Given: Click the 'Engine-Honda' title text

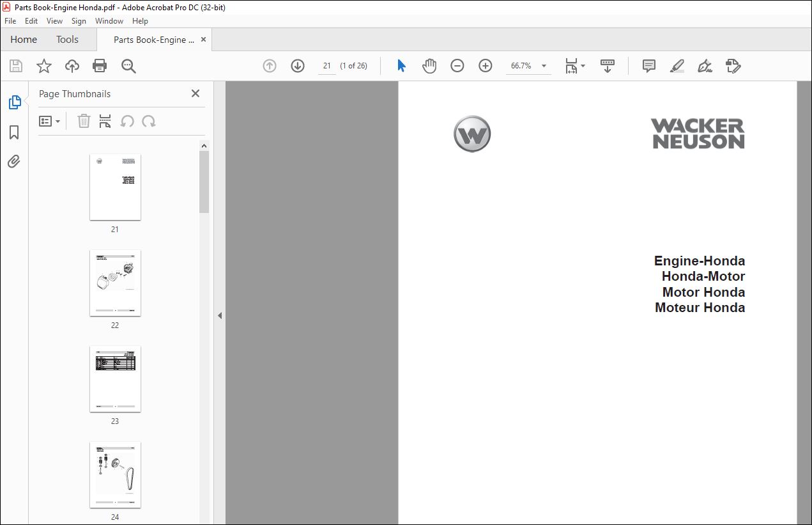Looking at the screenshot, I should coord(700,261).
